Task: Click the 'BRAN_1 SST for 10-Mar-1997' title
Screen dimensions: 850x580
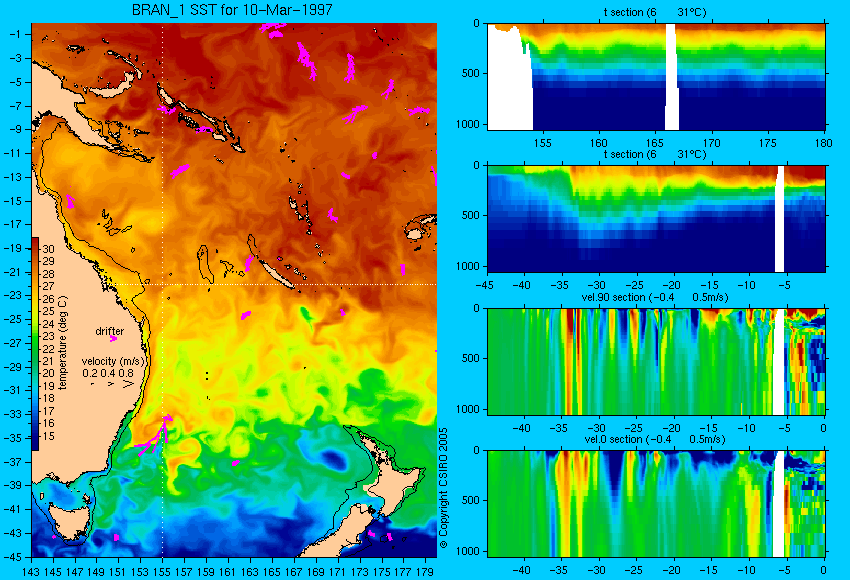Action: 232,10
